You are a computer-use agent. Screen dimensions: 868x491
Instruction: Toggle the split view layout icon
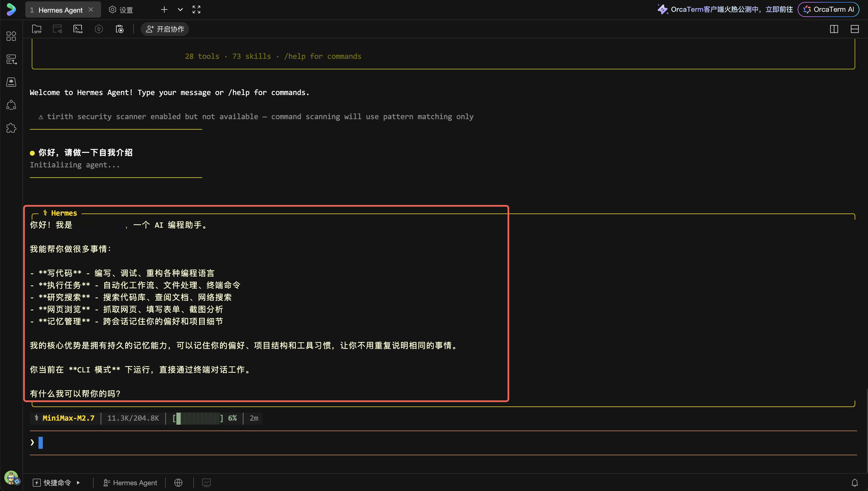click(x=834, y=29)
